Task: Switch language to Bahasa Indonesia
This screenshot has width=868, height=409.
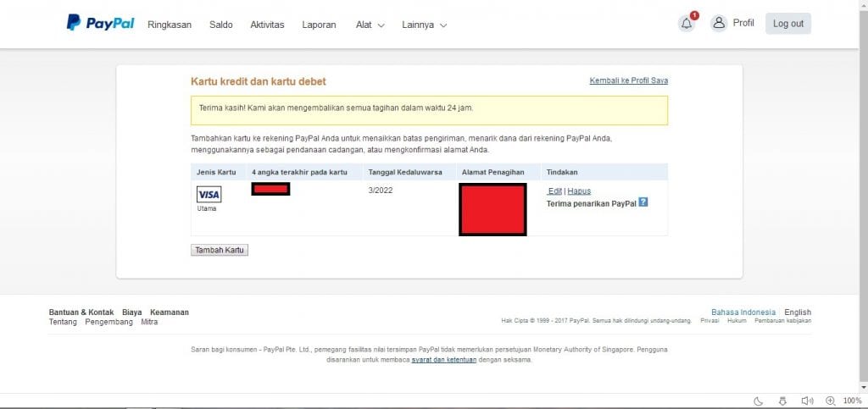Action: tap(743, 312)
